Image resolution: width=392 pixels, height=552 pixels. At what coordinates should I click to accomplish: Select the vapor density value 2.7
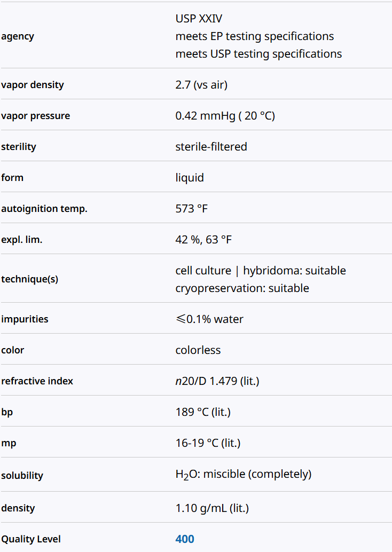click(x=201, y=85)
